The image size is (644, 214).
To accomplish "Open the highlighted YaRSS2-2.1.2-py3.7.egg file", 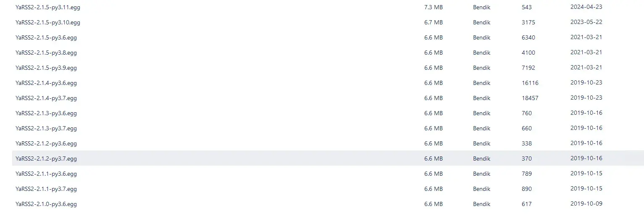I will point(46,159).
